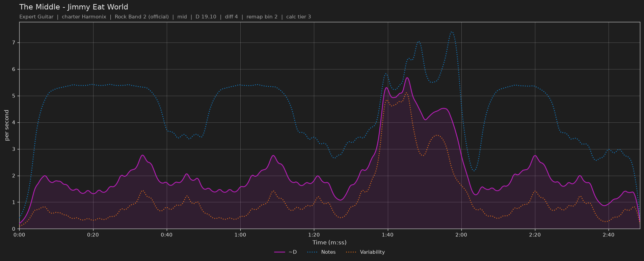Click the "~D" legend label

[x=293, y=252]
